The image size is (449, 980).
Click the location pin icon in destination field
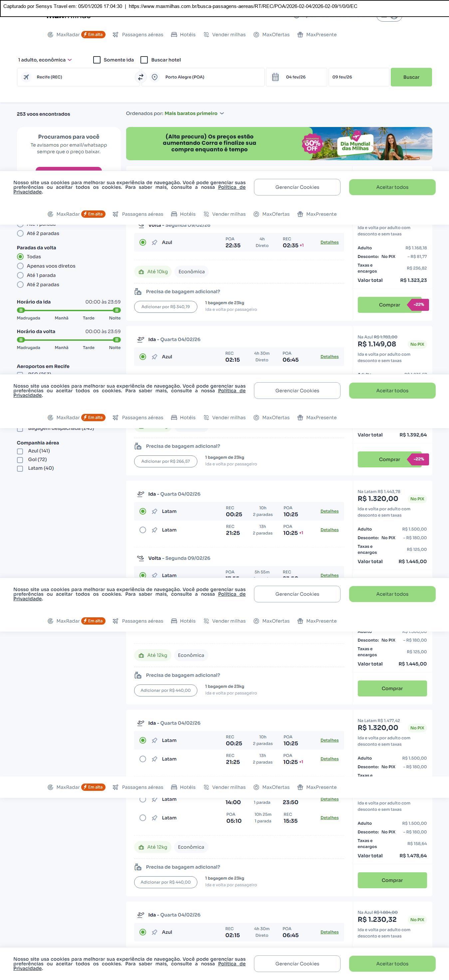click(x=155, y=77)
